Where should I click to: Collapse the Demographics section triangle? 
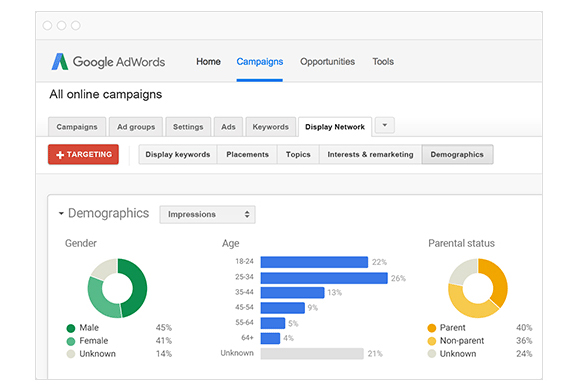coord(61,213)
